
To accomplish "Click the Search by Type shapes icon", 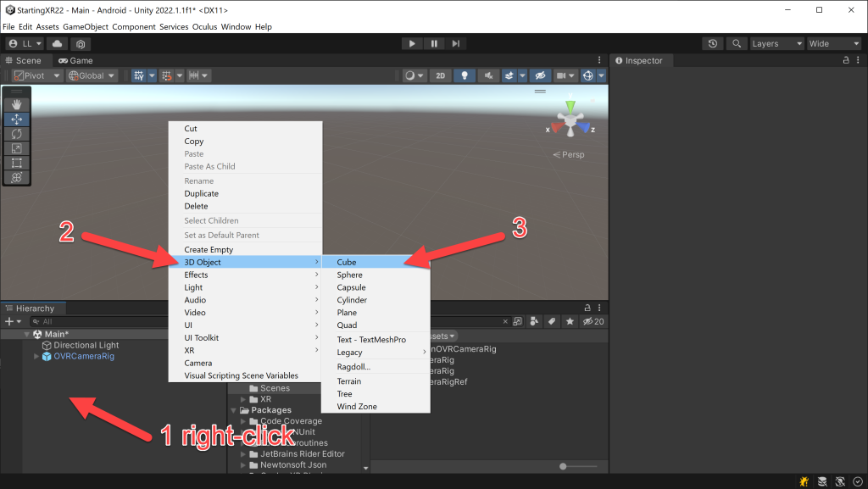I will click(534, 321).
